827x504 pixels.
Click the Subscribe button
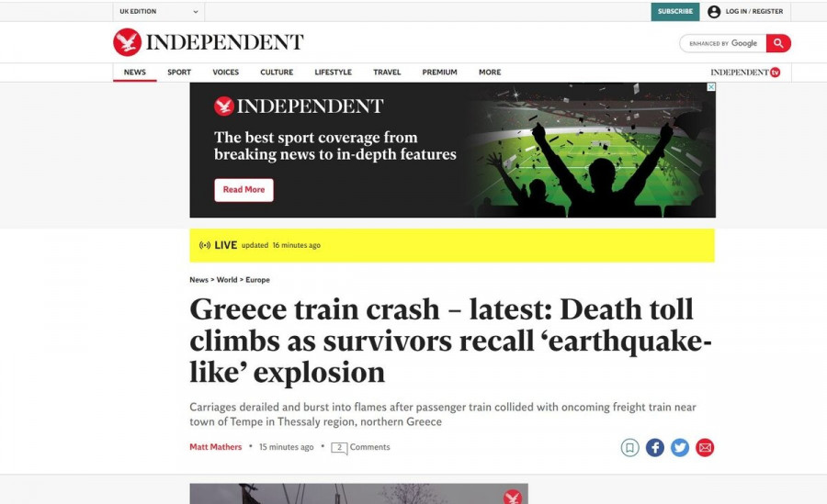pos(675,12)
